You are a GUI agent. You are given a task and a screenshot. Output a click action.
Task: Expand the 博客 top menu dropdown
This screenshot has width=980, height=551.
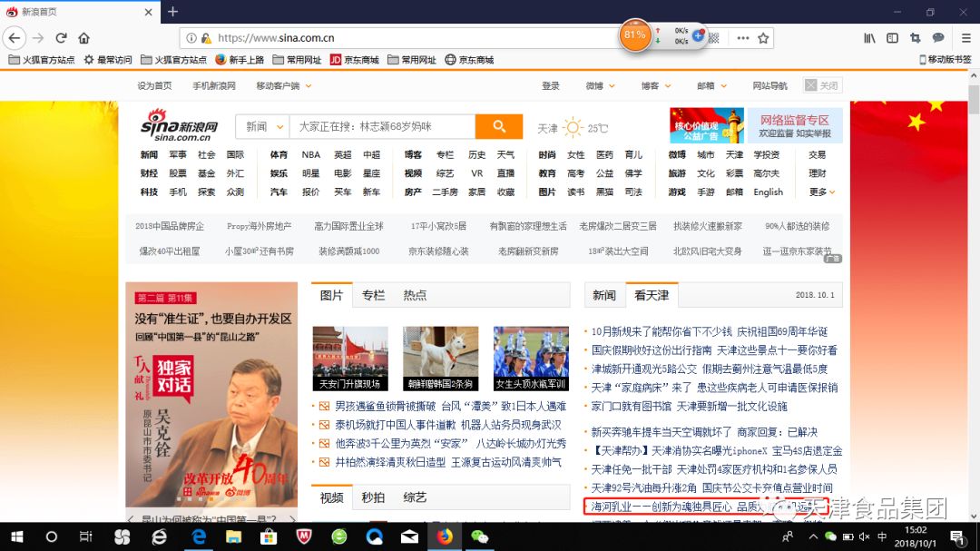656,85
